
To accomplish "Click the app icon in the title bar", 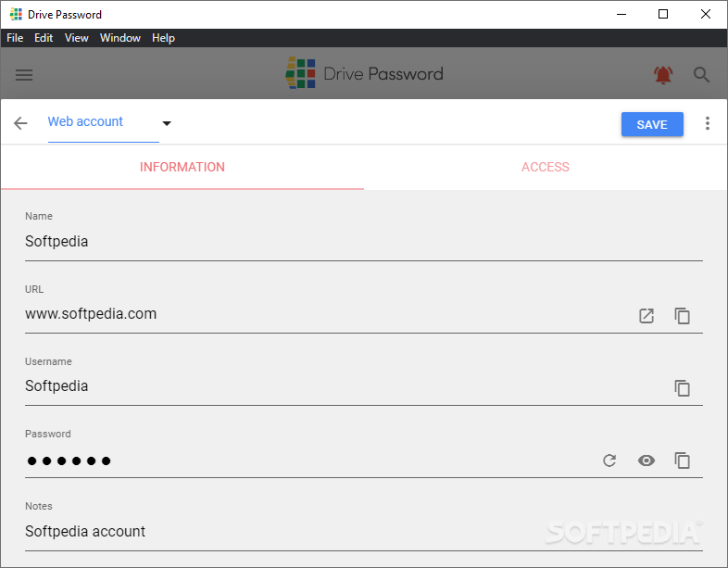I will [x=16, y=15].
